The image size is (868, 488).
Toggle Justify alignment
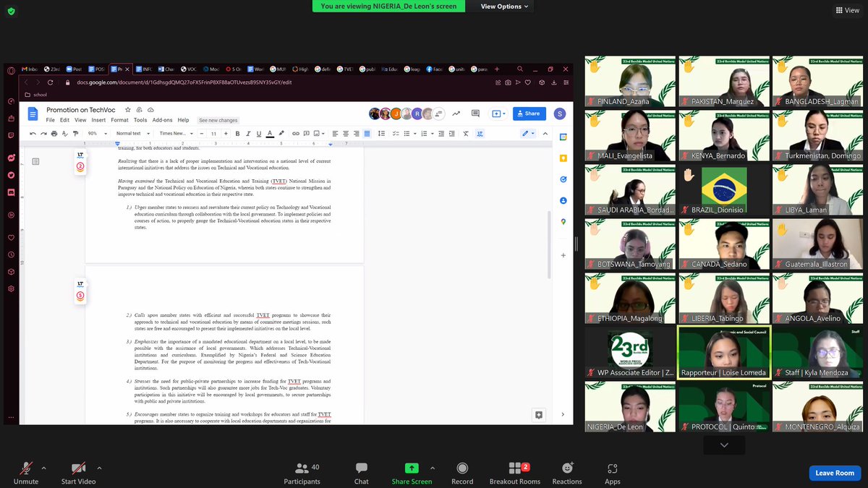[x=367, y=133]
